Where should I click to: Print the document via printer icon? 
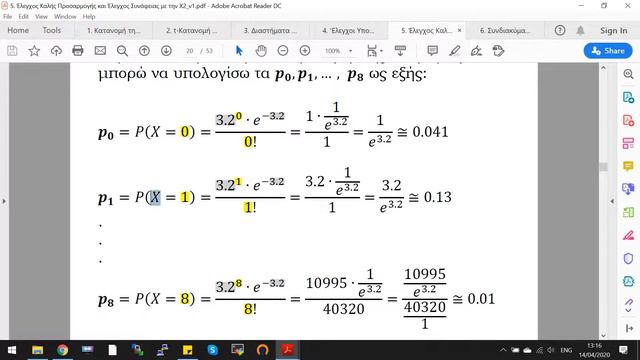tap(78, 51)
